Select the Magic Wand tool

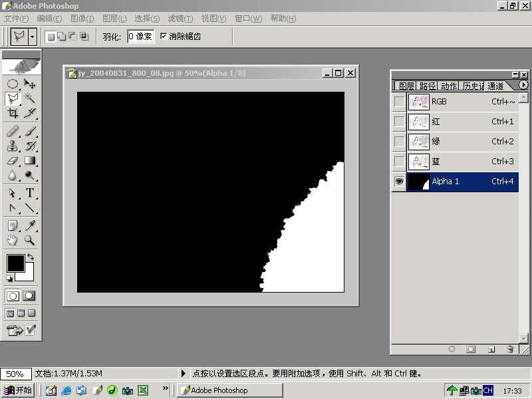(x=30, y=99)
